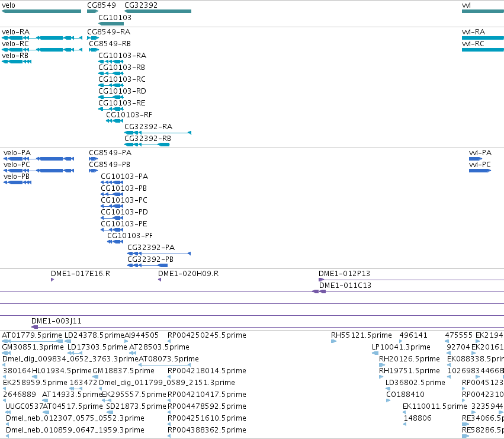Click the CG32392-PA protein label
The height and width of the screenshot is (439, 504).
coord(151,248)
